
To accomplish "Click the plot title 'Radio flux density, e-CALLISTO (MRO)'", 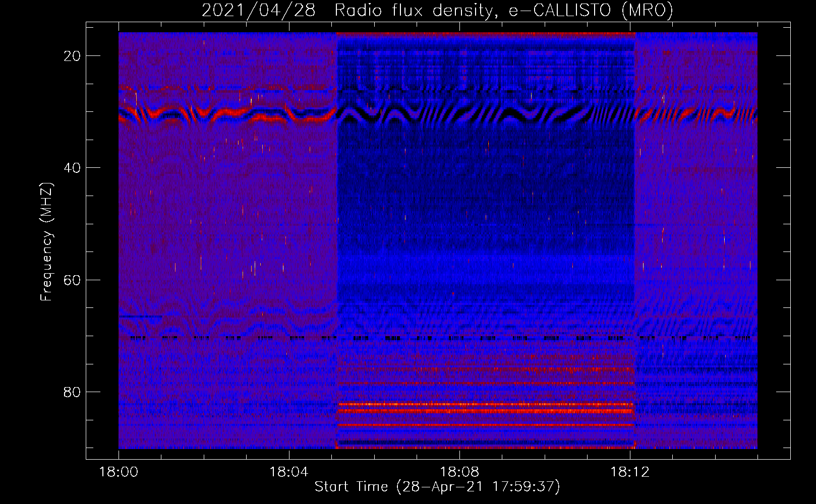I will (504, 10).
